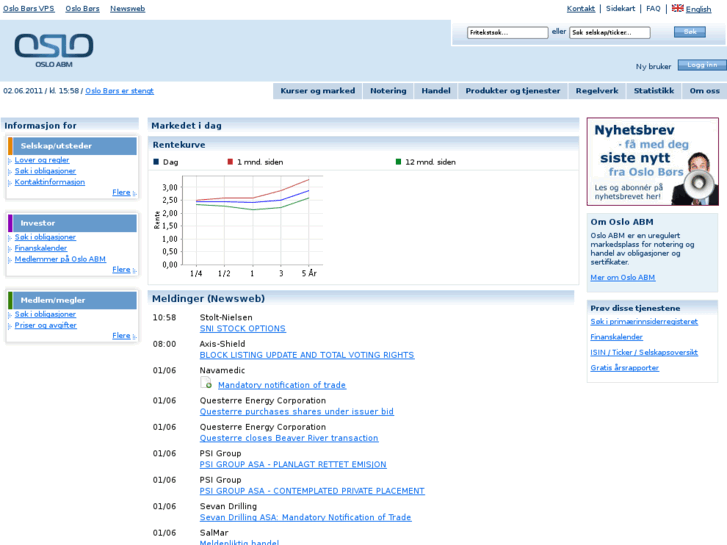This screenshot has width=727, height=545.
Task: Open Gratis årsrapporter link
Action: coord(625,368)
